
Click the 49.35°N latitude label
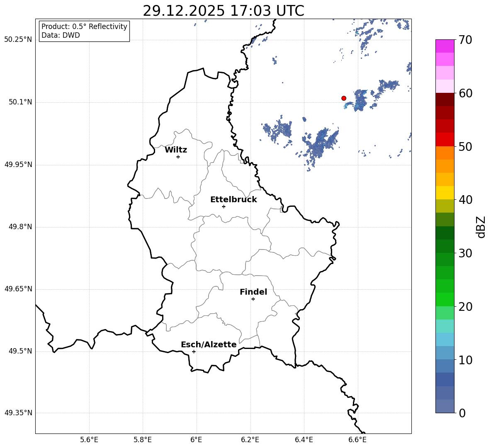(18, 413)
